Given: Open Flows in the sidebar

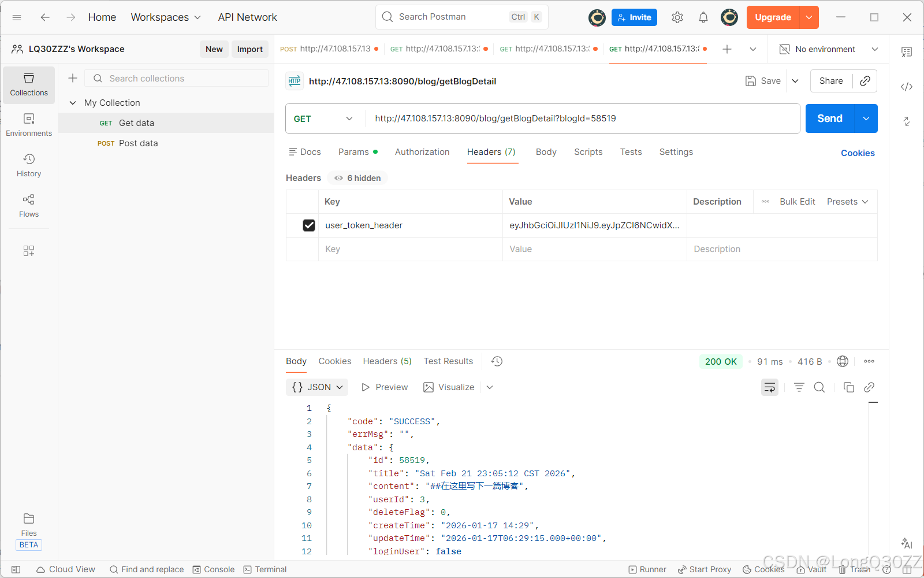Looking at the screenshot, I should [x=29, y=206].
